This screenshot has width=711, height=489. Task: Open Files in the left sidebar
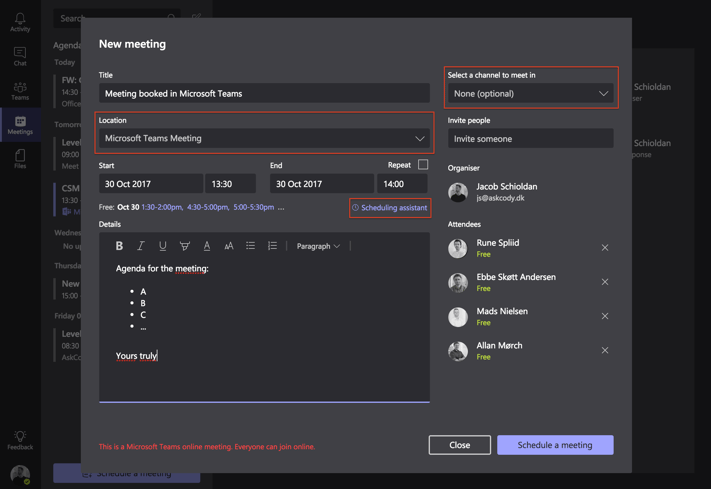point(20,159)
